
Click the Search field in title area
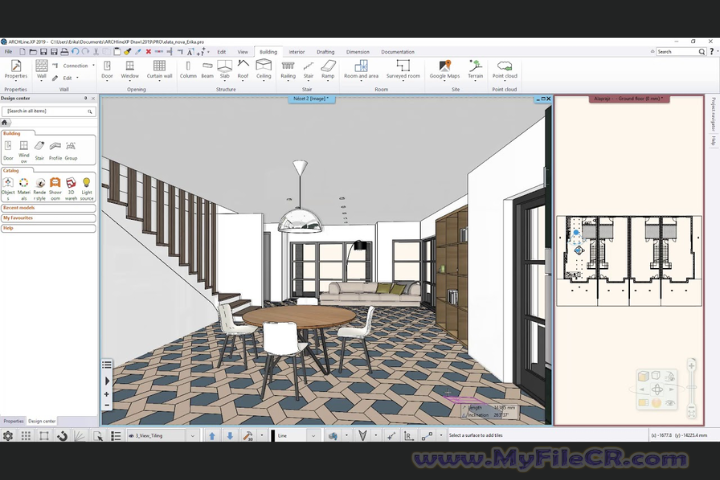pyautogui.click(x=677, y=52)
